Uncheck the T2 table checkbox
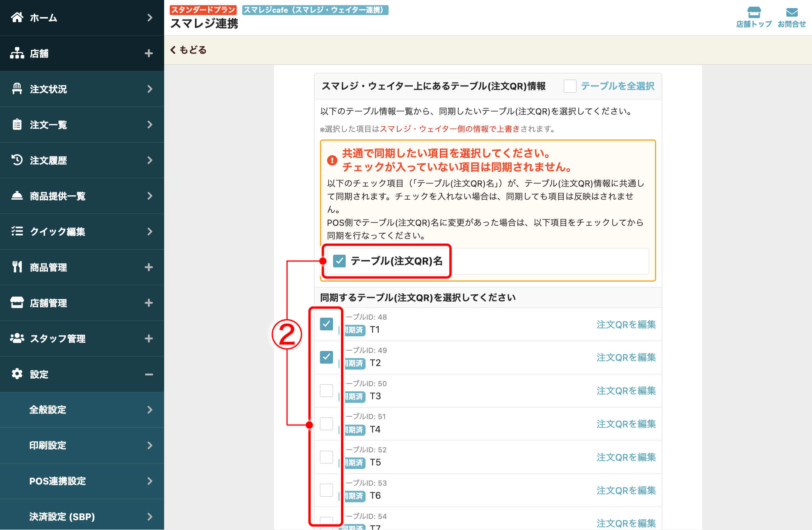Screen dimensions: 812x530 click(326, 357)
